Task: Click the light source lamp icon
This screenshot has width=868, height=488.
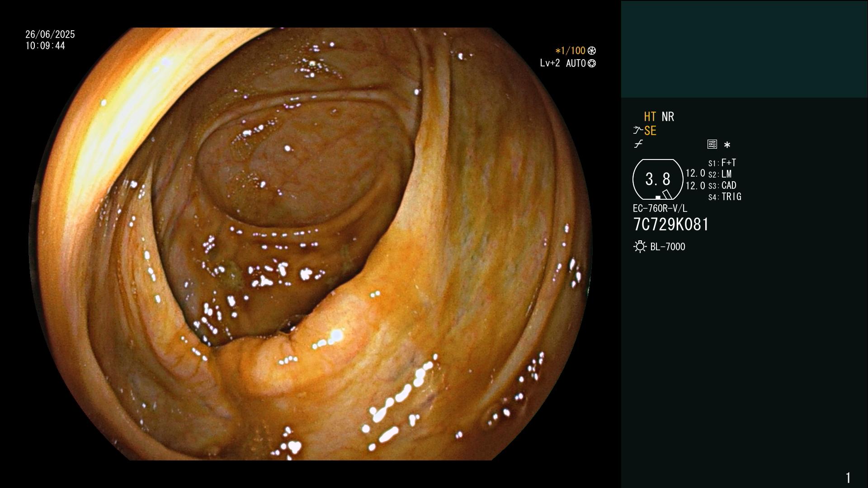Action: [640, 247]
